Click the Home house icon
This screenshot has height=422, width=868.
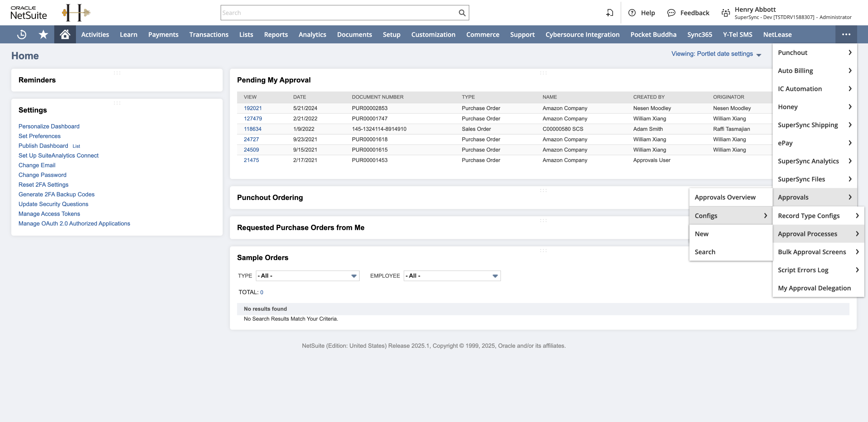pyautogui.click(x=65, y=34)
